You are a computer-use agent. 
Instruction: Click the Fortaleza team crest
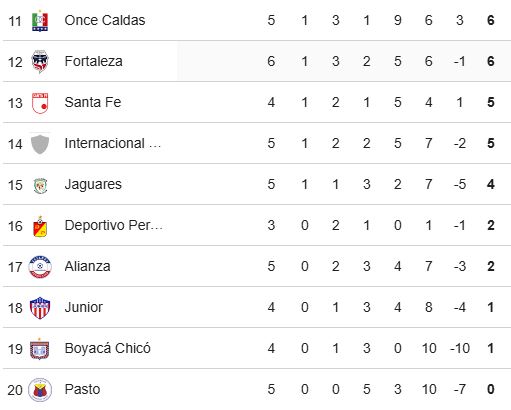pos(40,62)
